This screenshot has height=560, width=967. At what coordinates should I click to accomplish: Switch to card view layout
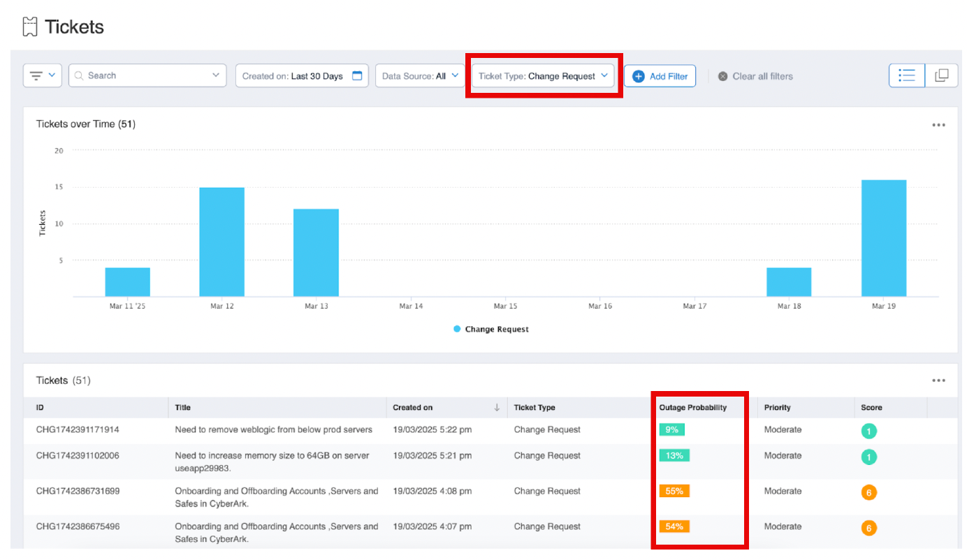[941, 75]
